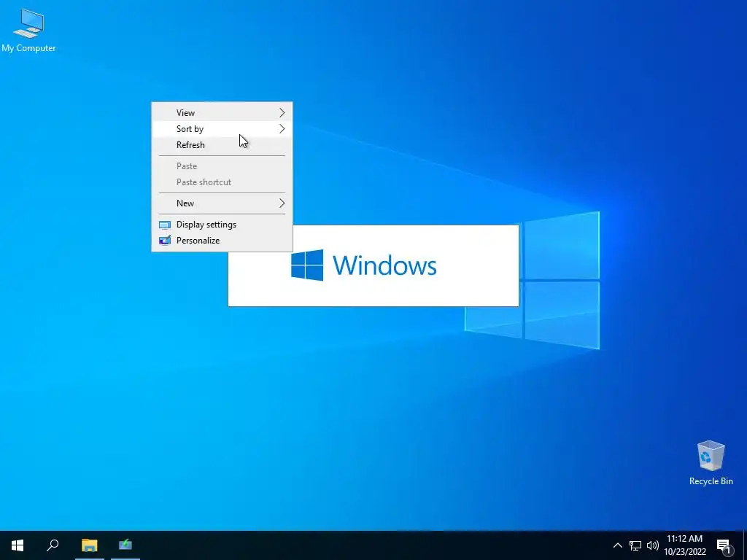
Task: Open the Action Center notifications icon
Action: (724, 545)
